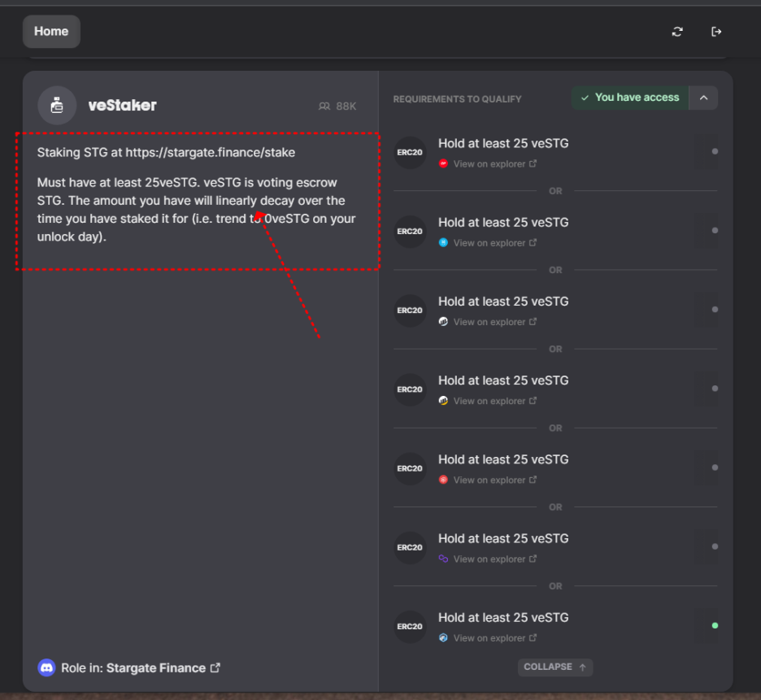Open View on explorer beside light-blue circle icon
761x700 pixels.
tap(495, 243)
